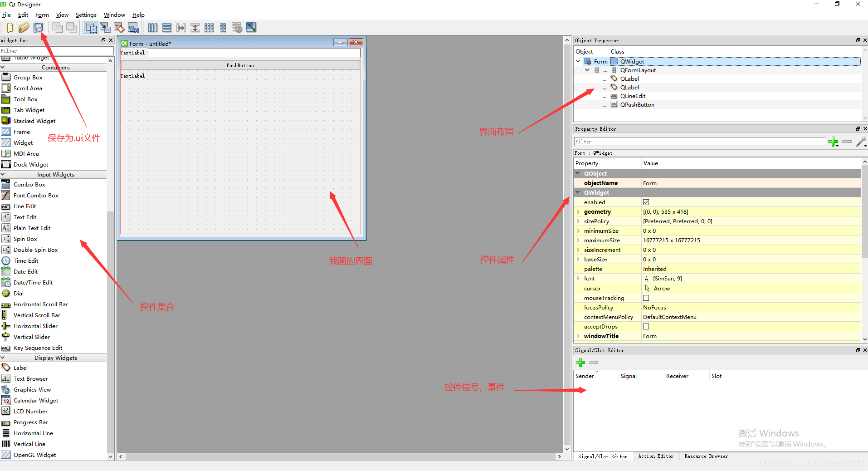This screenshot has width=868, height=471.
Task: Select Line Edit widget entry
Action: tap(24, 206)
